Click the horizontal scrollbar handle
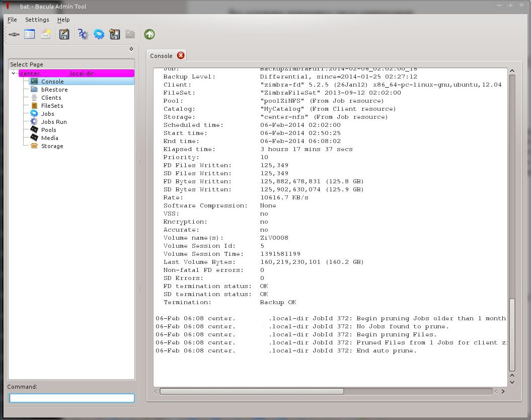531x420 pixels. click(252, 392)
